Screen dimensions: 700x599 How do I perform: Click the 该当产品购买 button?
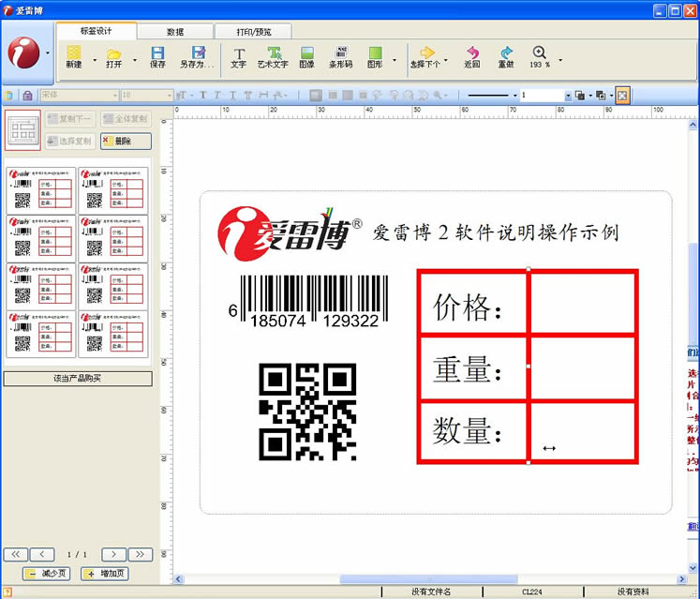point(78,379)
